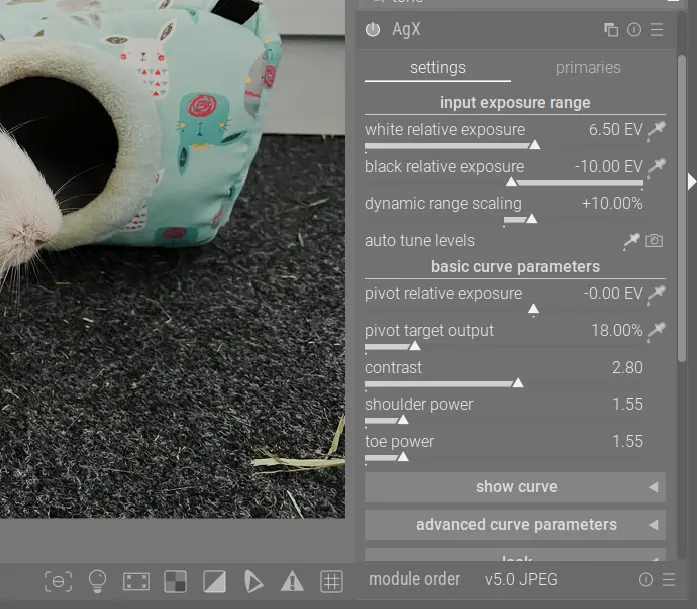The image size is (698, 610).
Task: Toggle the guides grid overlay
Action: click(331, 581)
